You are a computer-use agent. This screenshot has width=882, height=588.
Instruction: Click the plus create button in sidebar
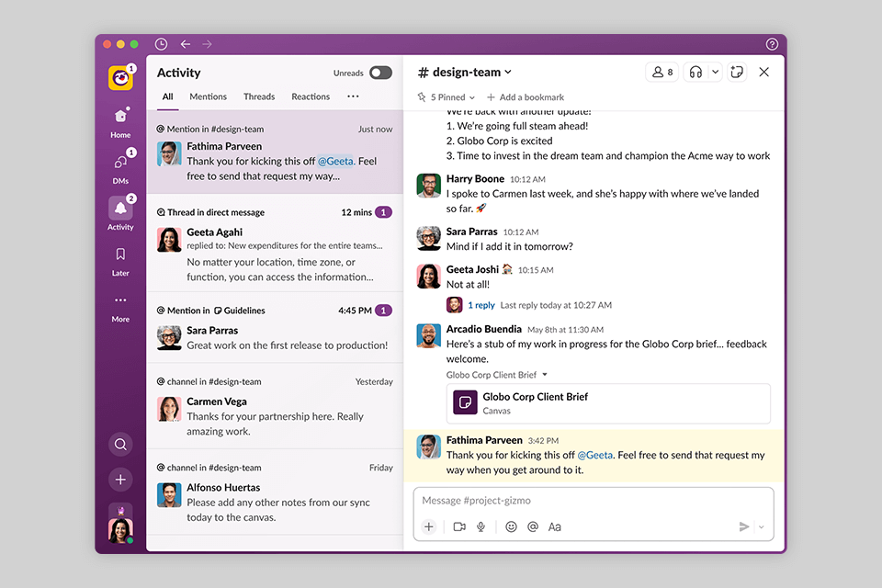click(x=120, y=480)
